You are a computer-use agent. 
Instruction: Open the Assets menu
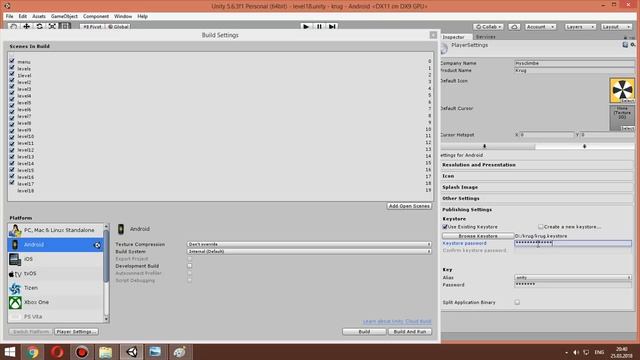coord(39,16)
